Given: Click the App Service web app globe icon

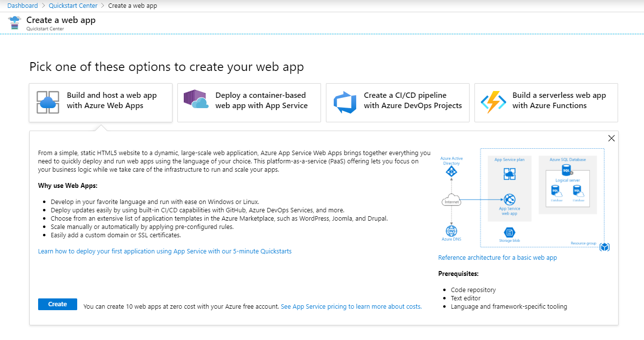Looking at the screenshot, I should (510, 200).
